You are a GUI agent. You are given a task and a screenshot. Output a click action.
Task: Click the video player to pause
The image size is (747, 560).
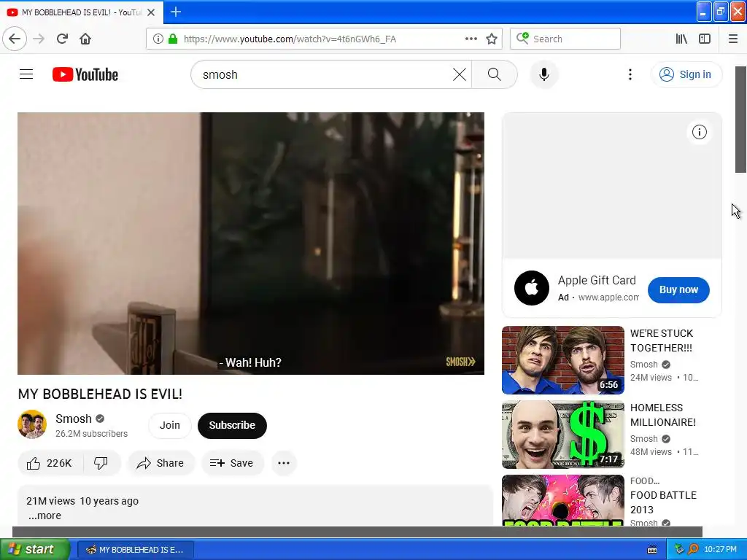251,244
